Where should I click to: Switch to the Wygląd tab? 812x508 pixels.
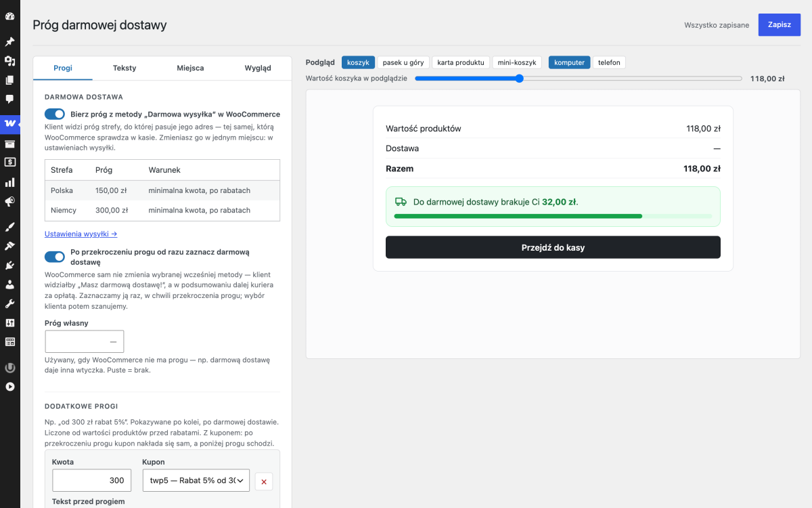point(258,68)
